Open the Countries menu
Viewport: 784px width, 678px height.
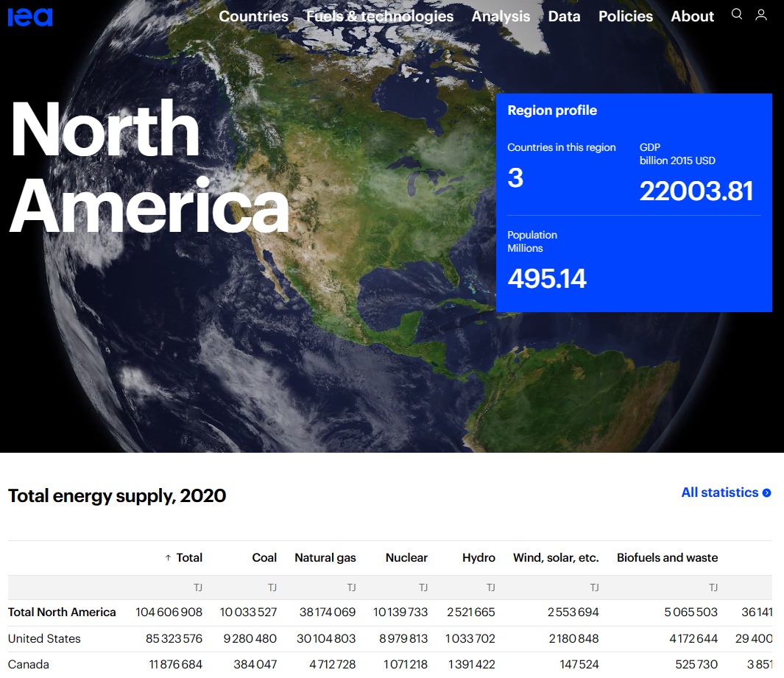253,16
